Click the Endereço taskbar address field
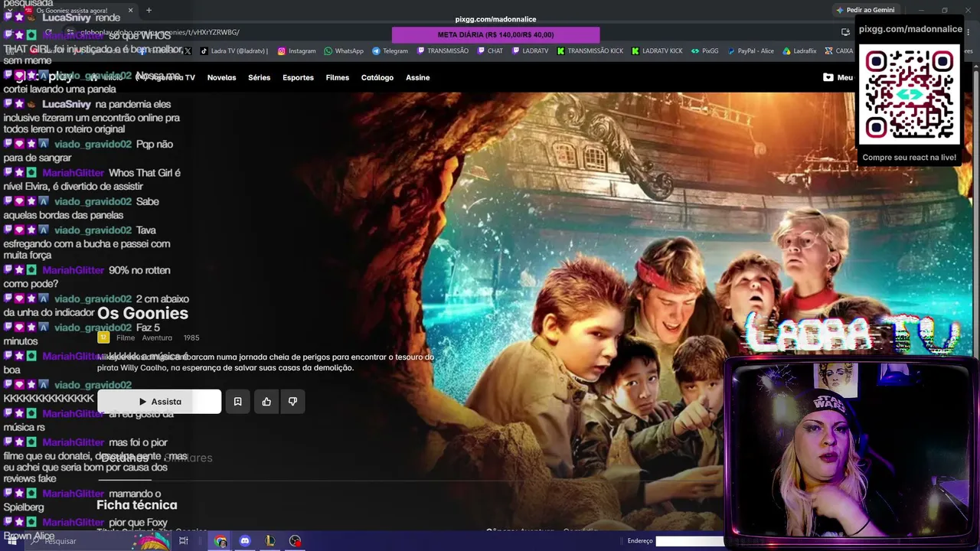Viewport: 980px width, 551px height. coord(689,541)
